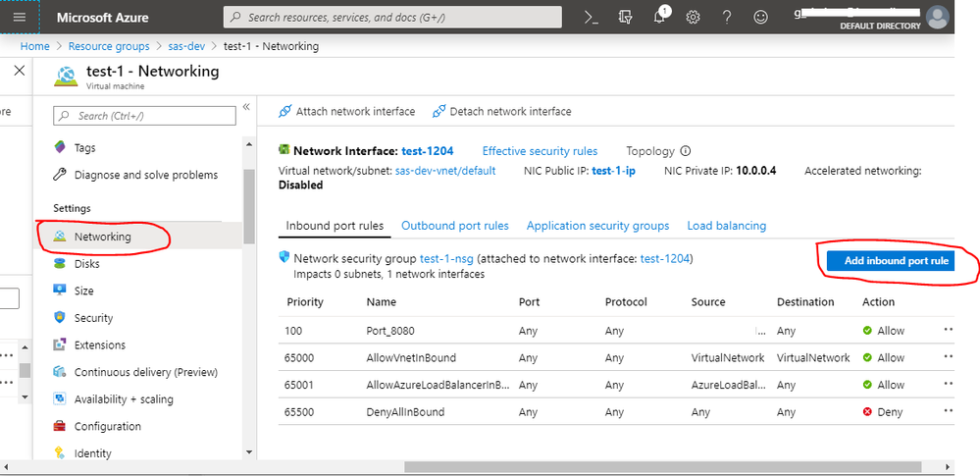Open the ellipsis menu for DenyAllInBound rule
The height and width of the screenshot is (476, 980).
click(x=948, y=412)
